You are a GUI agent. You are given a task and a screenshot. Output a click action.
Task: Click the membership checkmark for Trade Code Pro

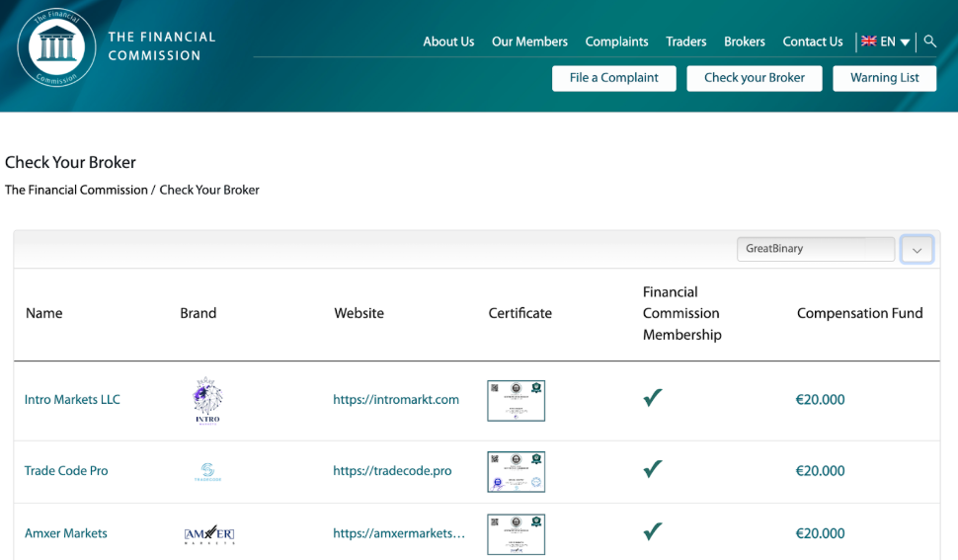tap(652, 469)
